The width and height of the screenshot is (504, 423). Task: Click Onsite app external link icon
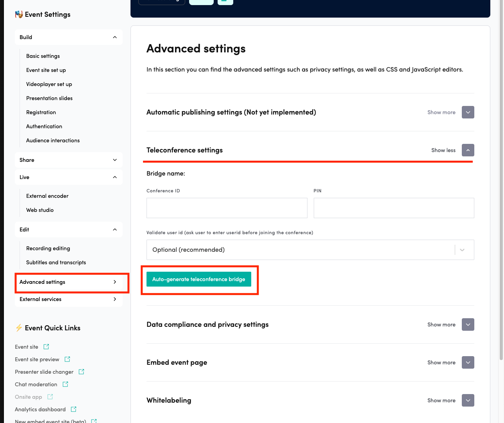point(50,397)
